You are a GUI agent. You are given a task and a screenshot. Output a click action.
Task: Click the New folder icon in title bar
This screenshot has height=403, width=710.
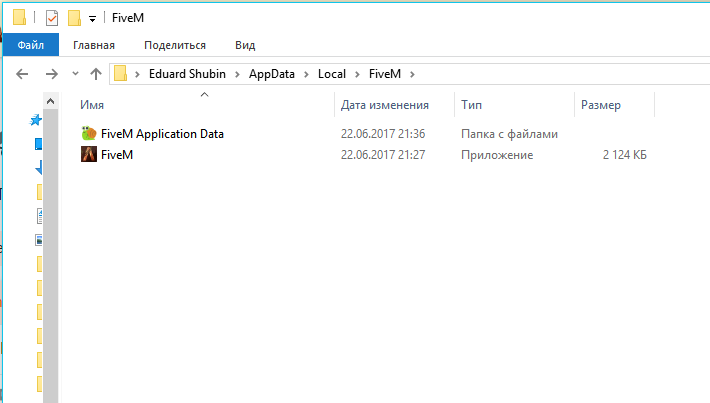(74, 18)
